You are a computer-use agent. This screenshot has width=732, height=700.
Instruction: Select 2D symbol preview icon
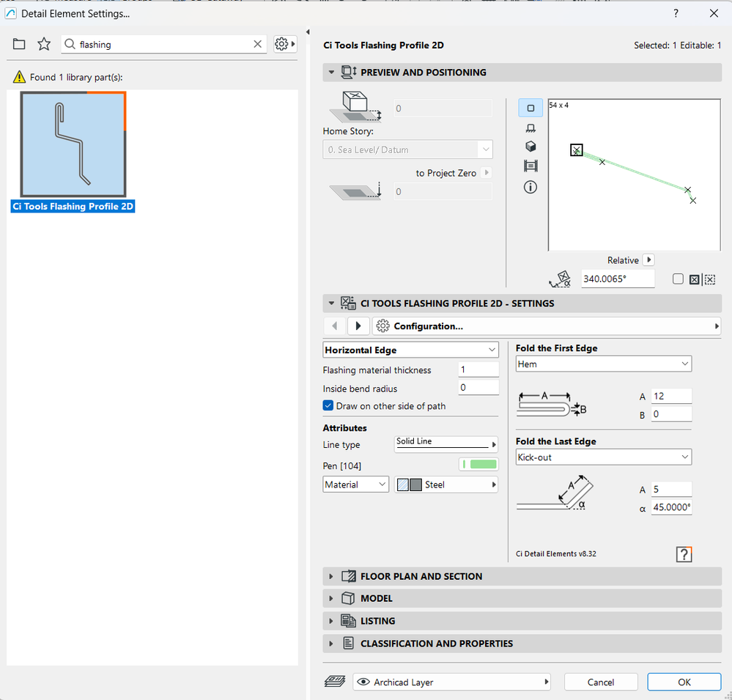530,108
